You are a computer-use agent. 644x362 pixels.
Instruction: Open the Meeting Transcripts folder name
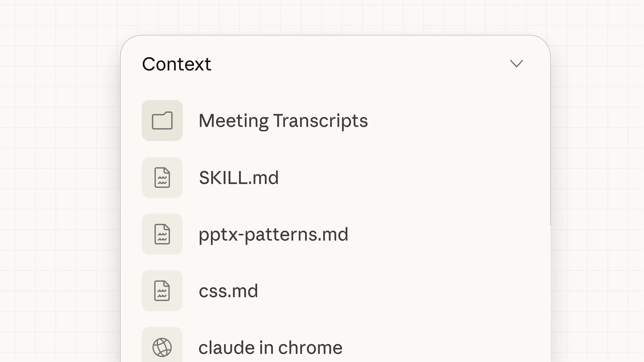tap(283, 121)
